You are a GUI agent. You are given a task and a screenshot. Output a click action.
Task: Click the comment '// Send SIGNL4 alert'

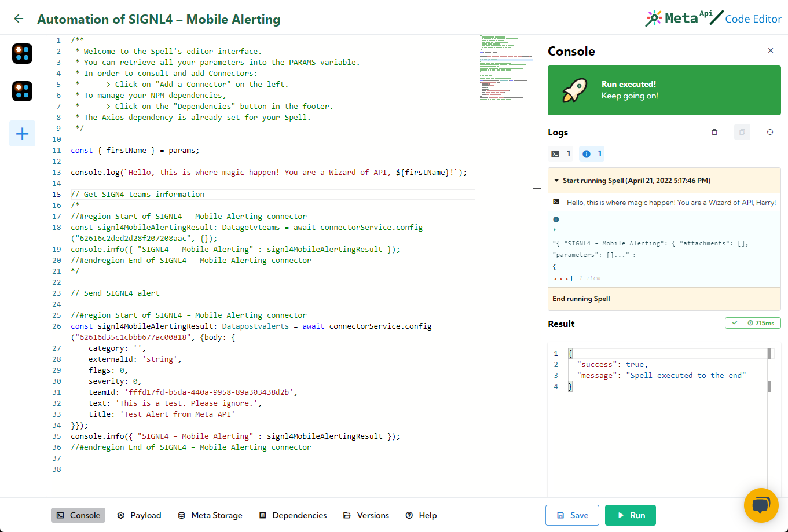tap(115, 293)
